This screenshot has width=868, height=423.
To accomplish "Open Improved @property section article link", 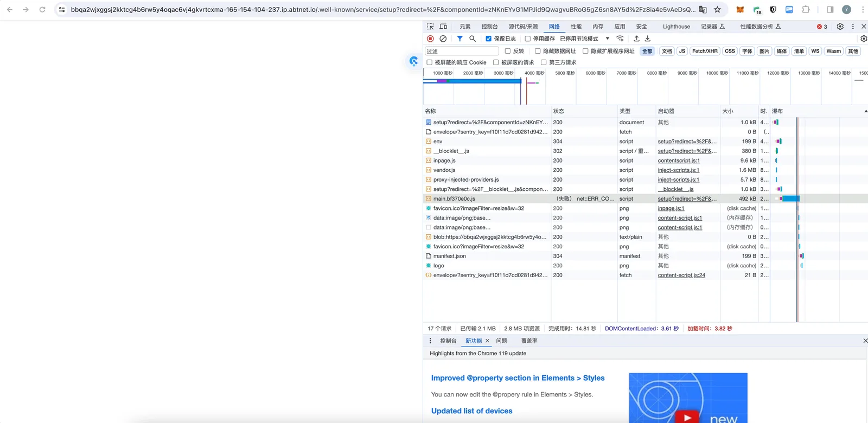I will [x=518, y=378].
